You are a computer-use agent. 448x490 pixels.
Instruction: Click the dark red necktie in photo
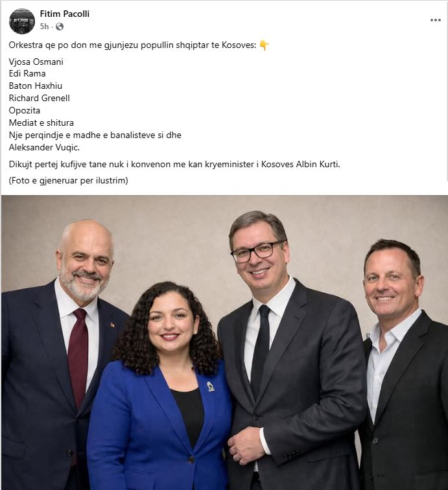click(x=78, y=355)
